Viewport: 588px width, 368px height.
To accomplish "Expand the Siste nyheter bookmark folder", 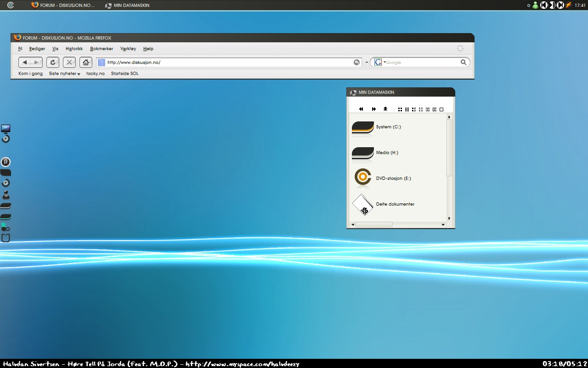I will pyautogui.click(x=64, y=74).
